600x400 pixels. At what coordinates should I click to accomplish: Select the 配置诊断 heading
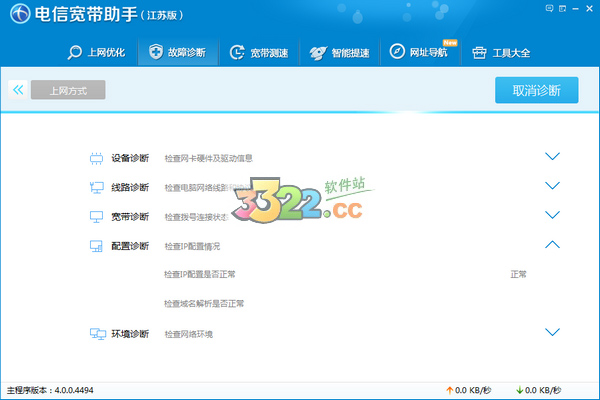(x=130, y=246)
